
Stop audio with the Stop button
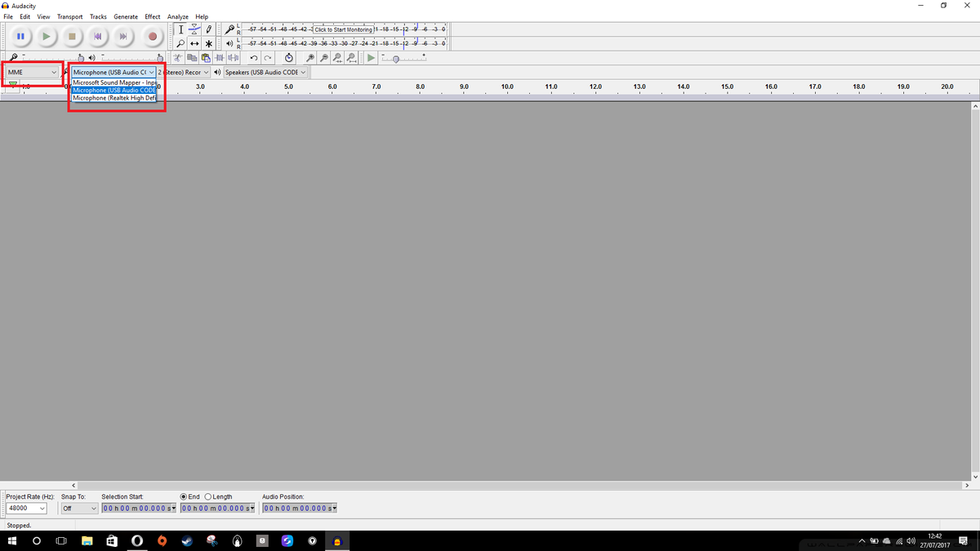coord(72,36)
